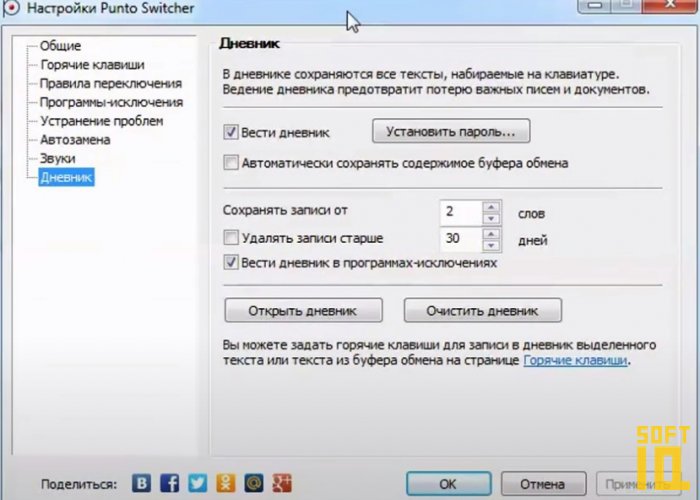Enable Удалять записи старше checkbox
The width and height of the screenshot is (700, 500).
click(231, 238)
